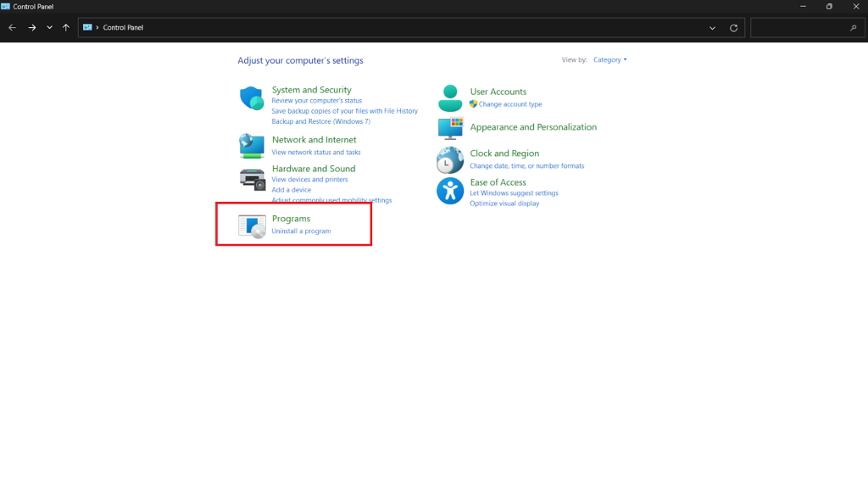
Task: Click Review your computer's status
Action: tap(317, 101)
